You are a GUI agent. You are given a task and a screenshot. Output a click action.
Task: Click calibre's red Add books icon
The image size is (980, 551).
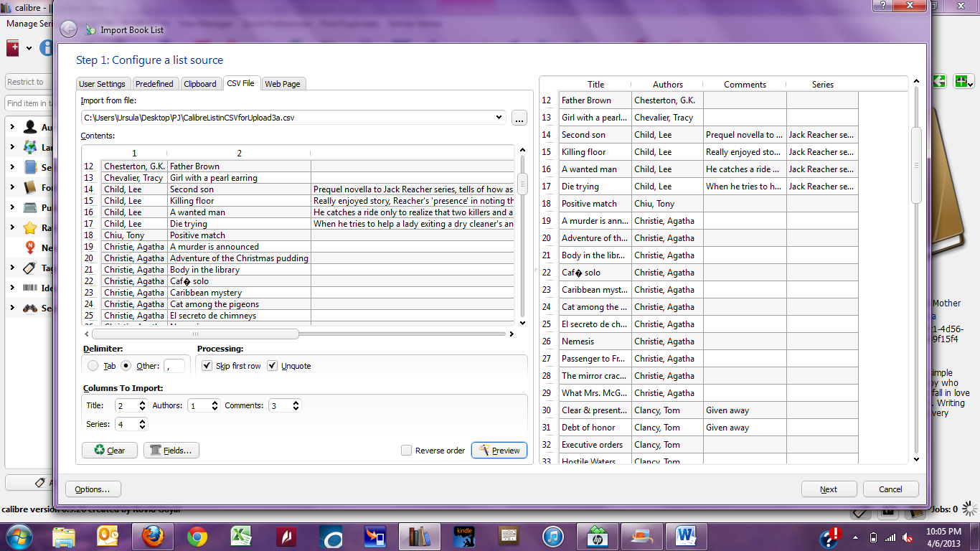[x=13, y=48]
